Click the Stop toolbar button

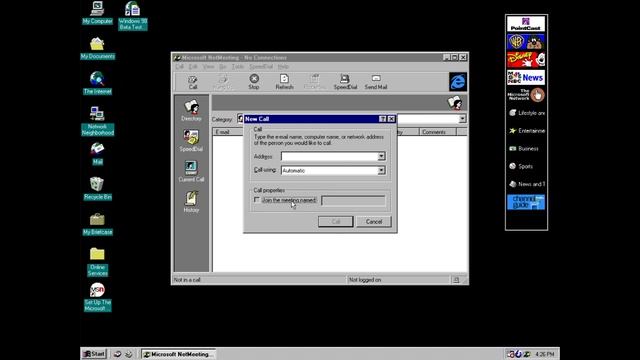(254, 82)
